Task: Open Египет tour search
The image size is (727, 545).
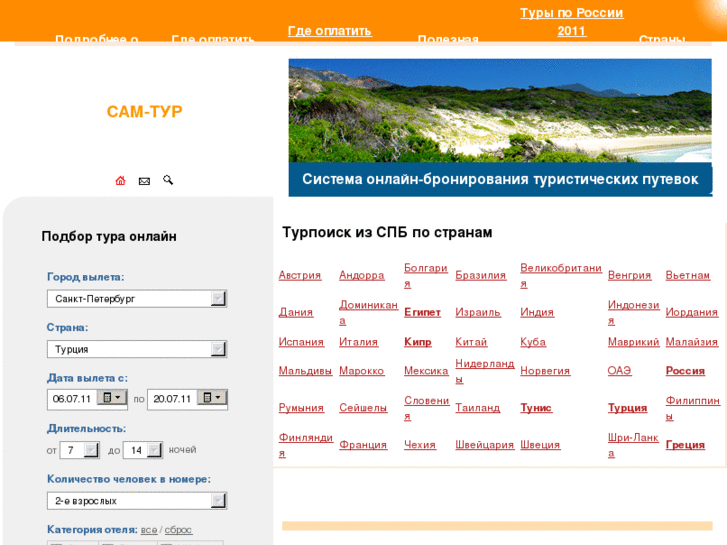Action: click(x=422, y=312)
